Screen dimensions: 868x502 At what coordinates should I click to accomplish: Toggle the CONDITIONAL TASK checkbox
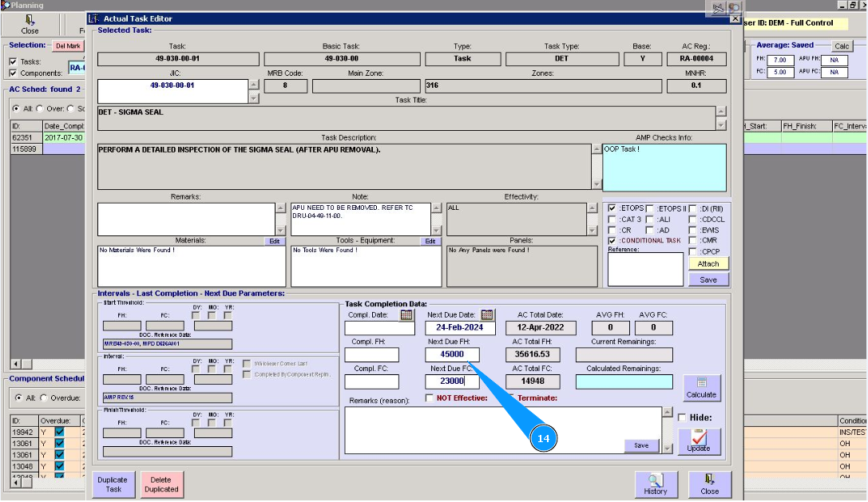click(612, 241)
